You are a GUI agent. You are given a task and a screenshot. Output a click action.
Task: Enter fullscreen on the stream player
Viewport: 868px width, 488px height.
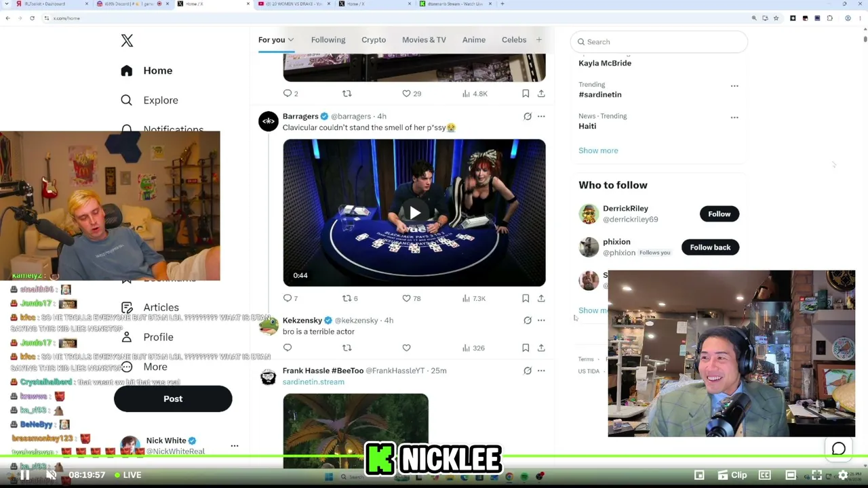pos(816,475)
